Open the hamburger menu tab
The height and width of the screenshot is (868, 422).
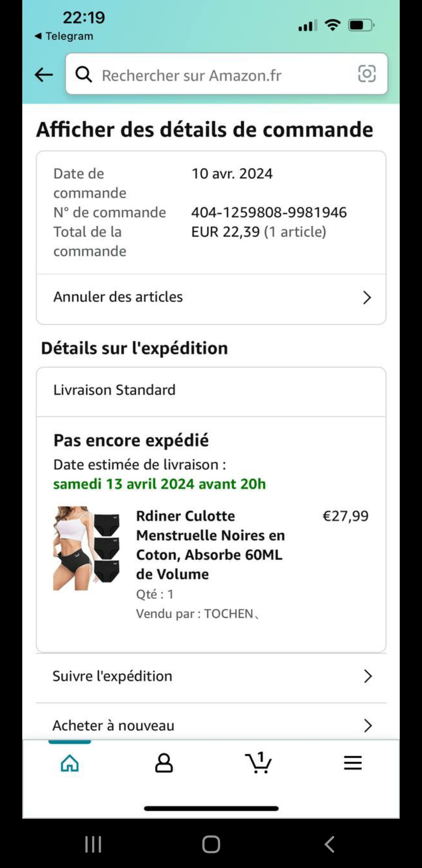(352, 762)
